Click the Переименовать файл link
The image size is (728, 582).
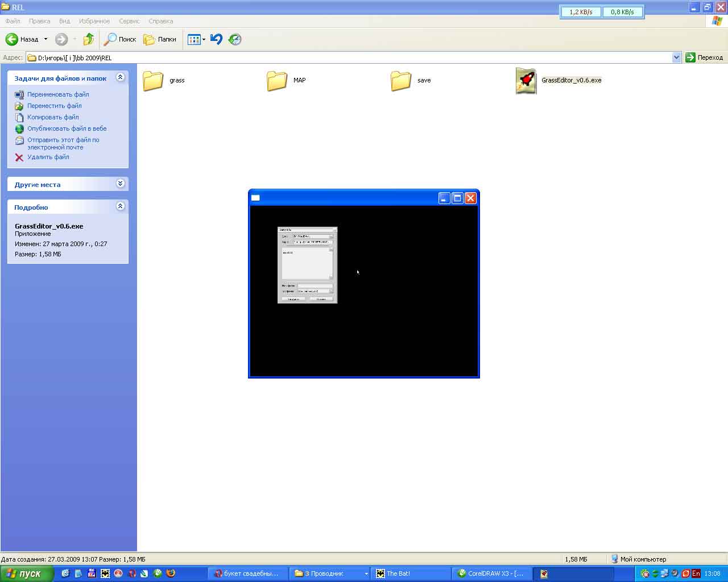tap(58, 94)
